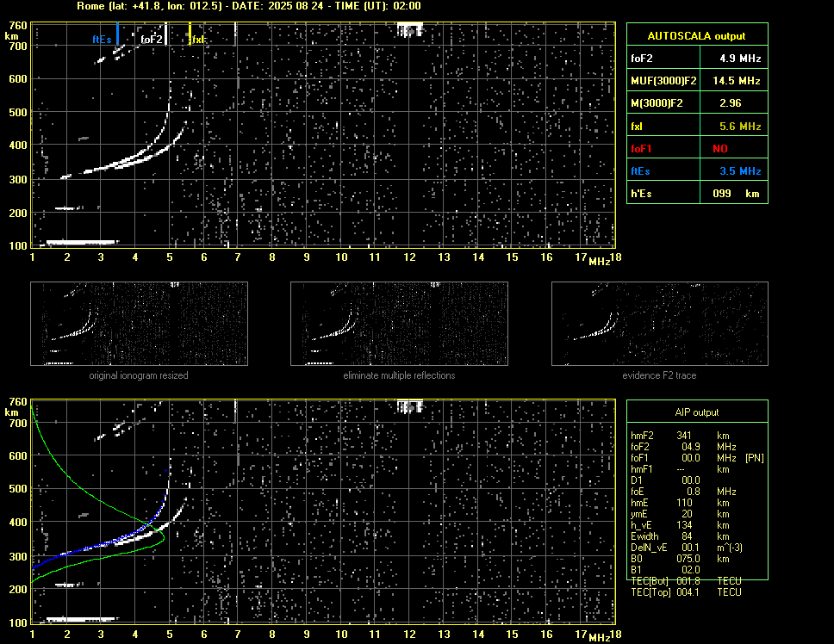Viewport: 834px width, 644px height.
Task: Click the B1 02.0 row
Action: (665, 570)
